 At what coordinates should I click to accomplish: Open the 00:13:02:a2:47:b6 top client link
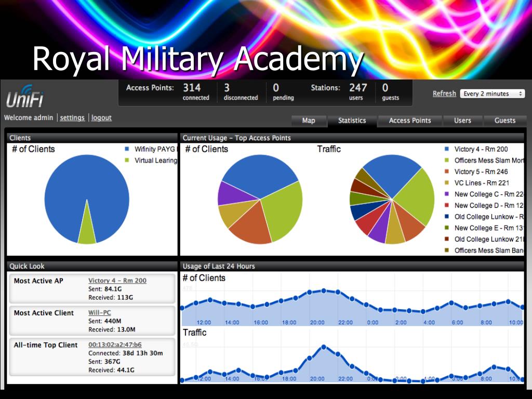coord(115,345)
